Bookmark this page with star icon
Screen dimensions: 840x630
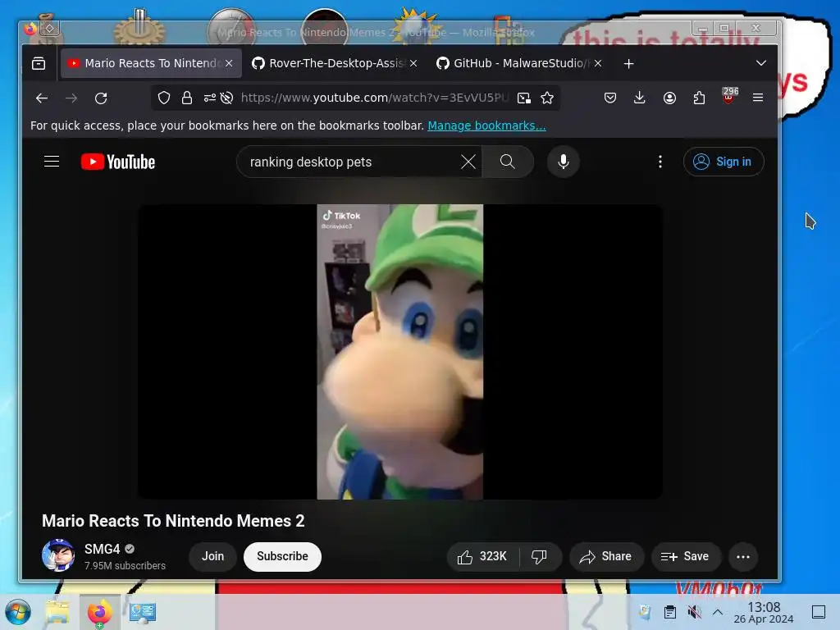tap(547, 98)
